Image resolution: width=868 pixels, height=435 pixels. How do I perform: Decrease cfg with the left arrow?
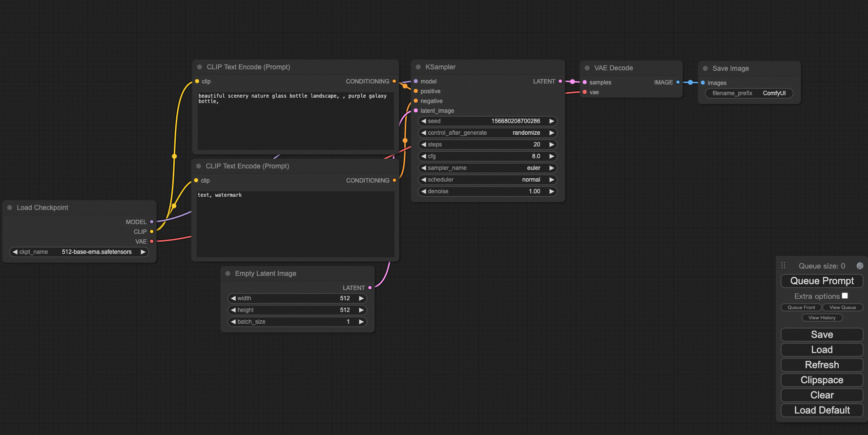pyautogui.click(x=424, y=156)
